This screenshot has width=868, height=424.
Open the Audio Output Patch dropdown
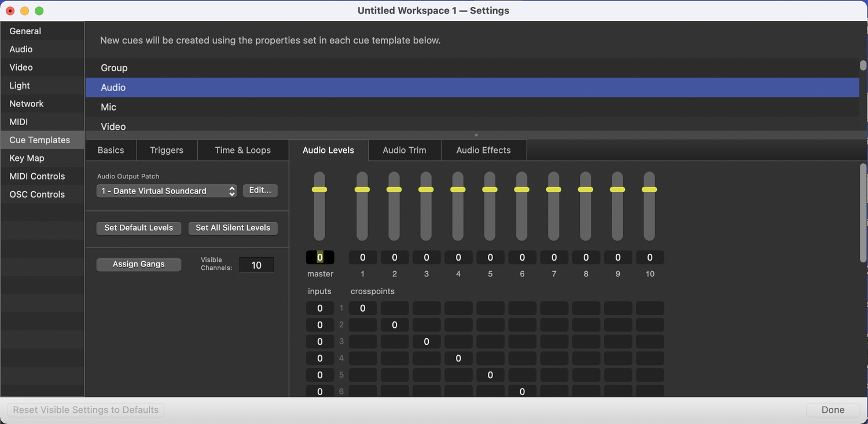166,190
